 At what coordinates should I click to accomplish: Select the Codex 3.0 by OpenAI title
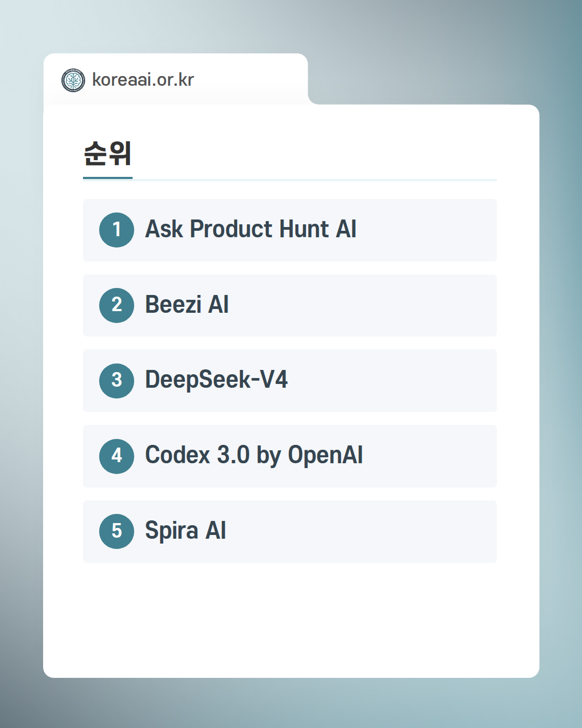click(x=254, y=455)
